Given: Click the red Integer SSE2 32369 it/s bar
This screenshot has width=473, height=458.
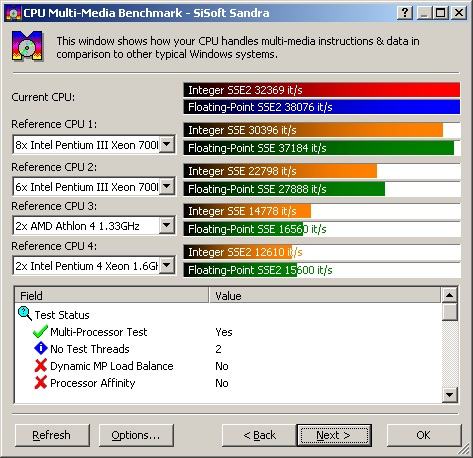Looking at the screenshot, I should [x=322, y=90].
